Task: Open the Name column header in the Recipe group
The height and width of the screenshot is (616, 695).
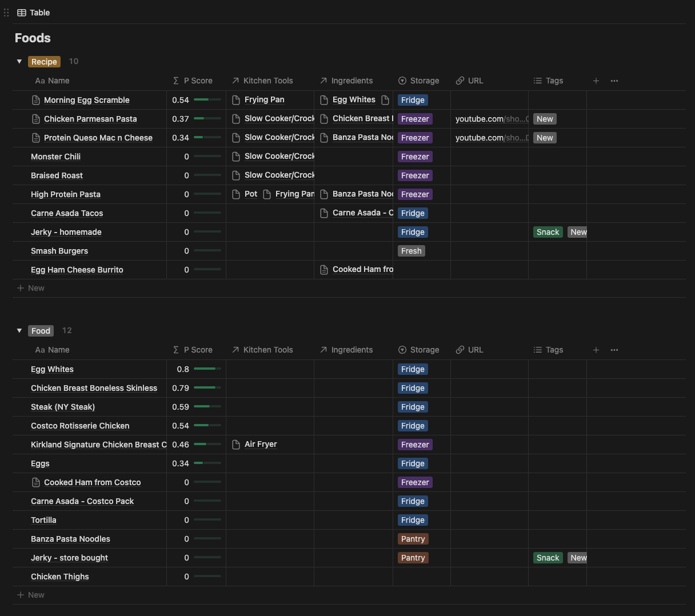Action: (53, 81)
